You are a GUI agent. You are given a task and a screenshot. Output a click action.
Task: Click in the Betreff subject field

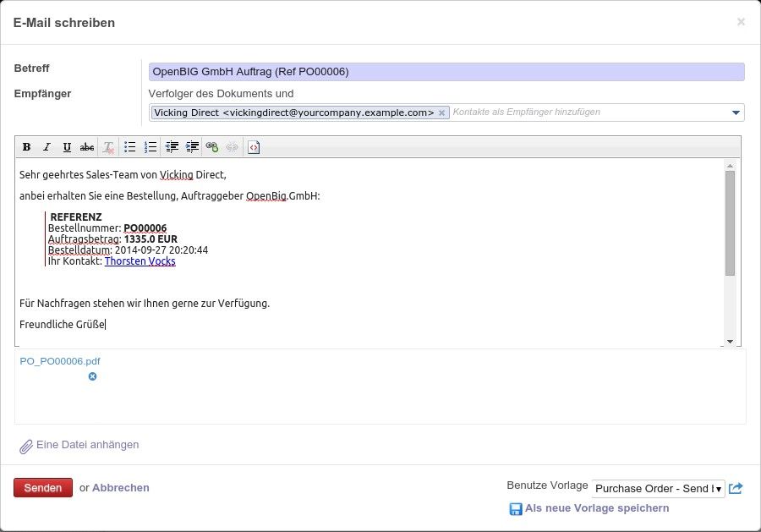[446, 72]
